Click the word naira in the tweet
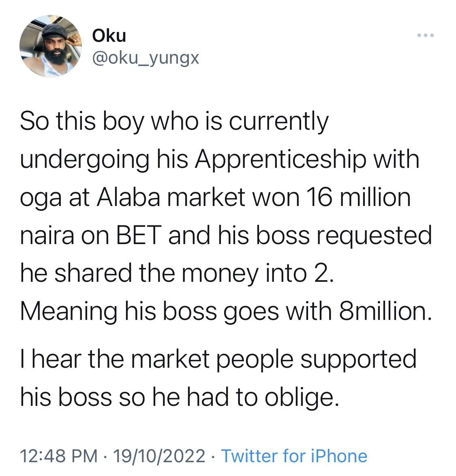Screen dimensions: 456x476 pyautogui.click(x=47, y=236)
